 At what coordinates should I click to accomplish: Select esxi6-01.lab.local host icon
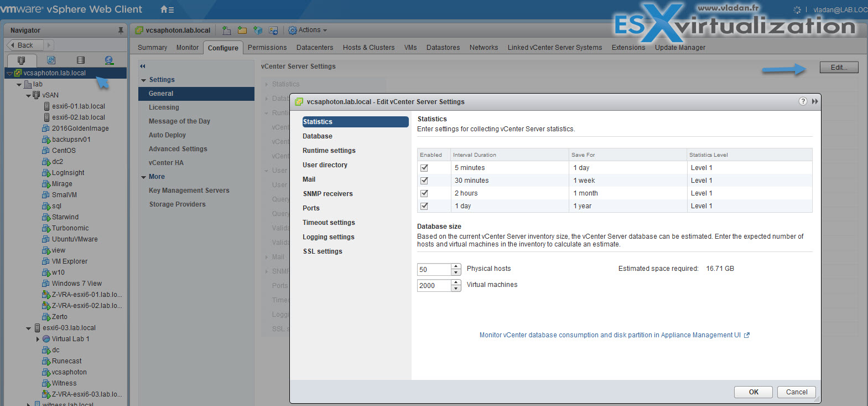(x=47, y=106)
